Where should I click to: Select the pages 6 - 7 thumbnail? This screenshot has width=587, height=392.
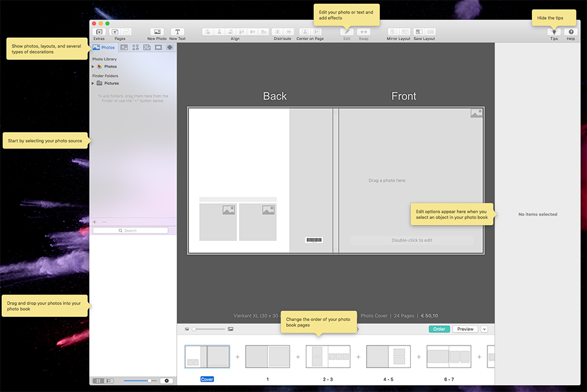[x=449, y=357]
